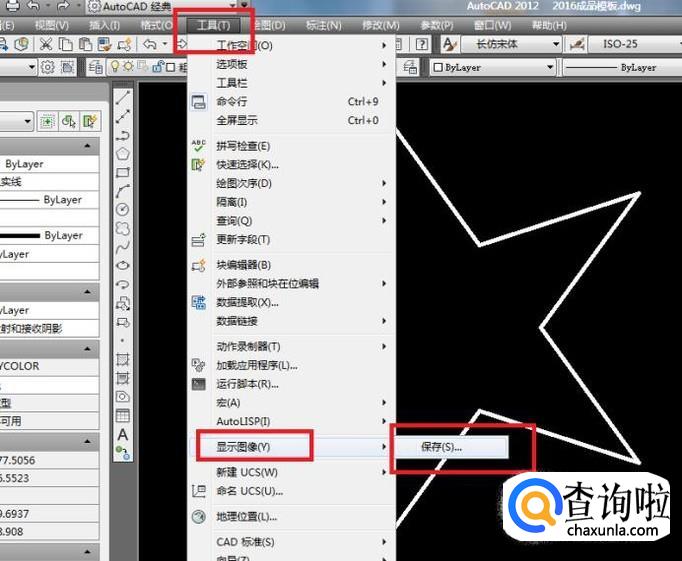This screenshot has width=682, height=561.
Task: Select the Arc tool
Action: (123, 191)
